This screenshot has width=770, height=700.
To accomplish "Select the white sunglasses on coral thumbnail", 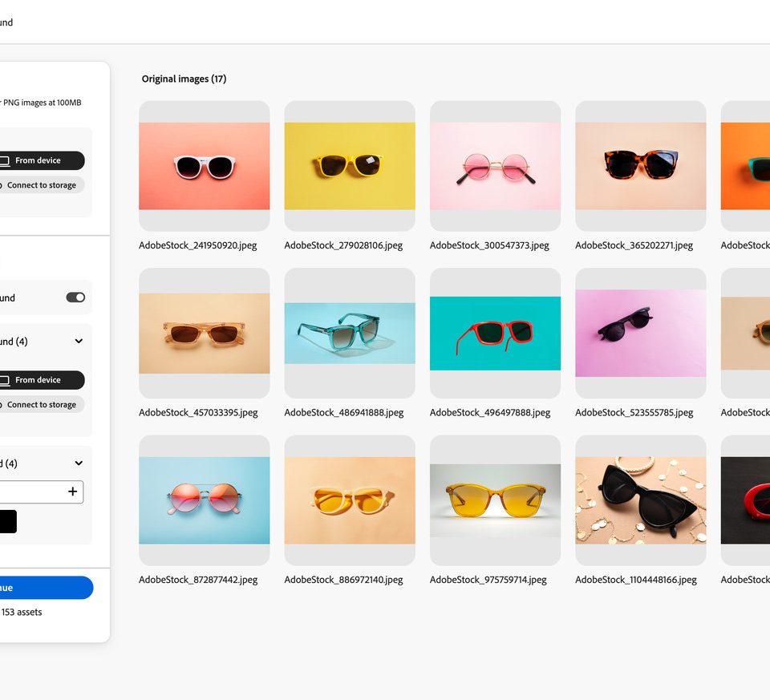I will [x=204, y=166].
